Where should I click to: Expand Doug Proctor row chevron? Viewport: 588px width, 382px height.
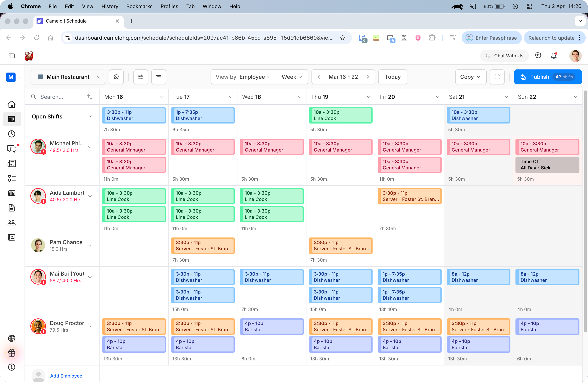pyautogui.click(x=90, y=327)
